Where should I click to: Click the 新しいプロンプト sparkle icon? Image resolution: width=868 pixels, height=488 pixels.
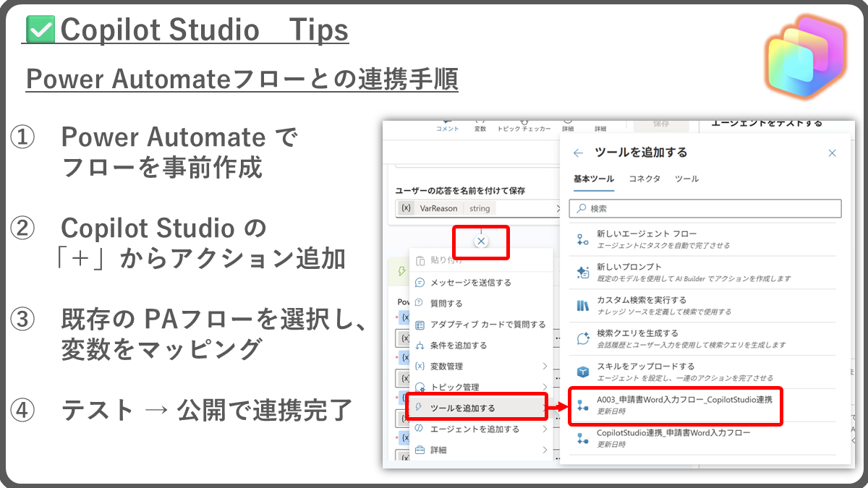(x=583, y=273)
